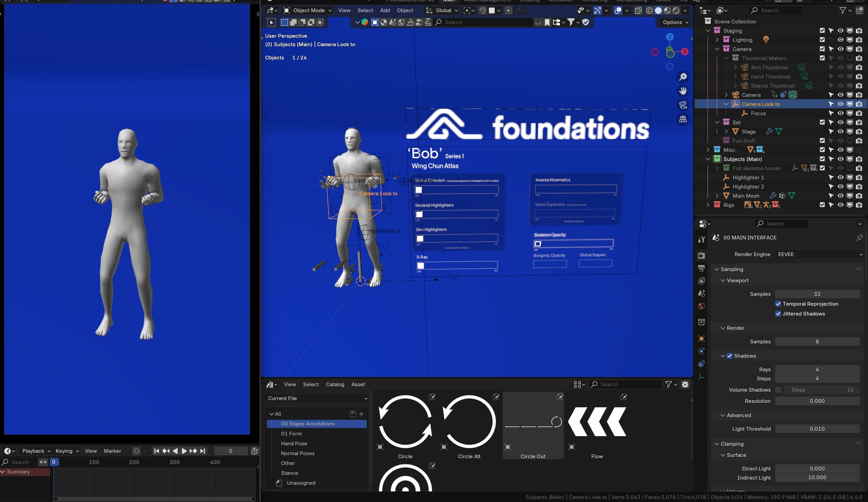Image resolution: width=868 pixels, height=502 pixels.
Task: Open the Object Mode dropdown
Action: tap(308, 11)
